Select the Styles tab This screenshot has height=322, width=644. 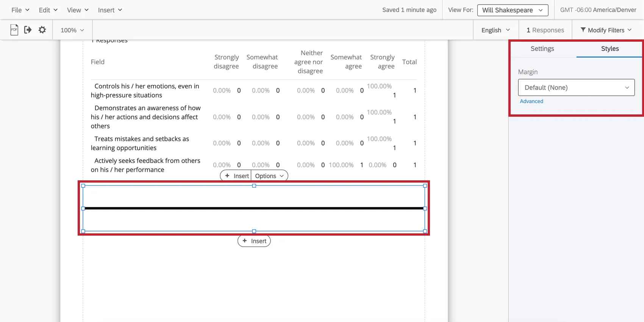610,48
